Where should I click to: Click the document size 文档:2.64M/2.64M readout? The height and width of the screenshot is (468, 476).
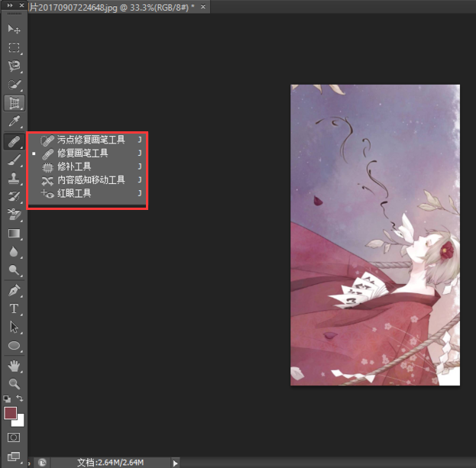[110, 463]
